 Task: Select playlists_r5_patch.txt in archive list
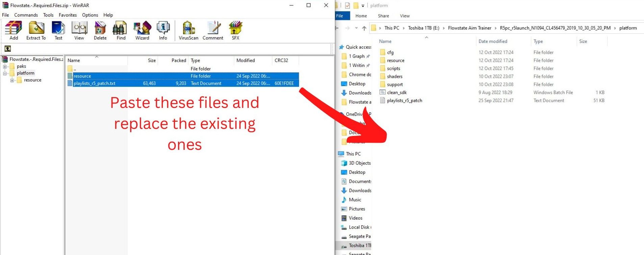tap(182, 83)
